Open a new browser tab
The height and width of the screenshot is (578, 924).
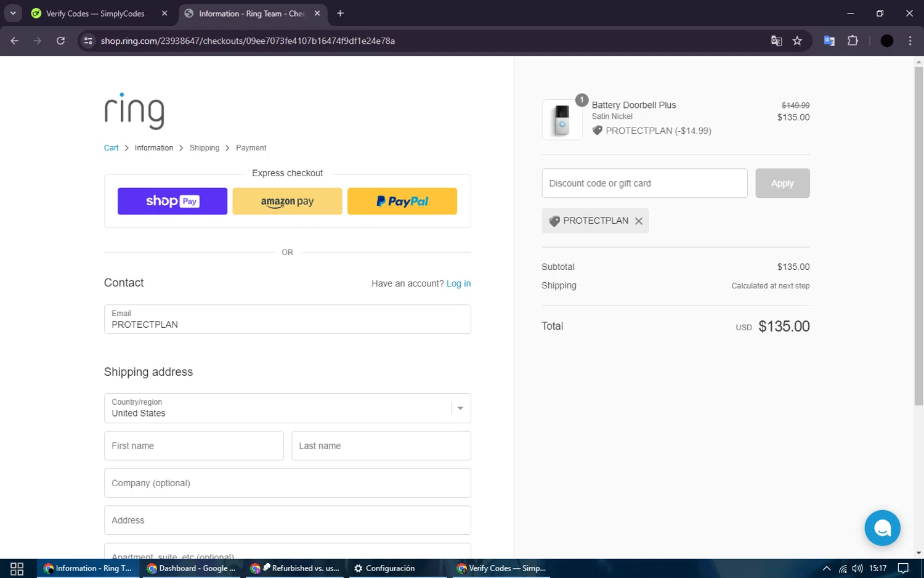point(340,14)
